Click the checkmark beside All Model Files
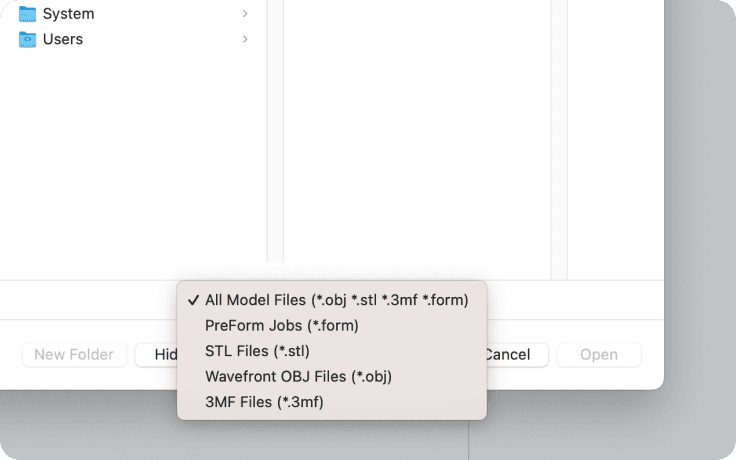 [x=193, y=300]
